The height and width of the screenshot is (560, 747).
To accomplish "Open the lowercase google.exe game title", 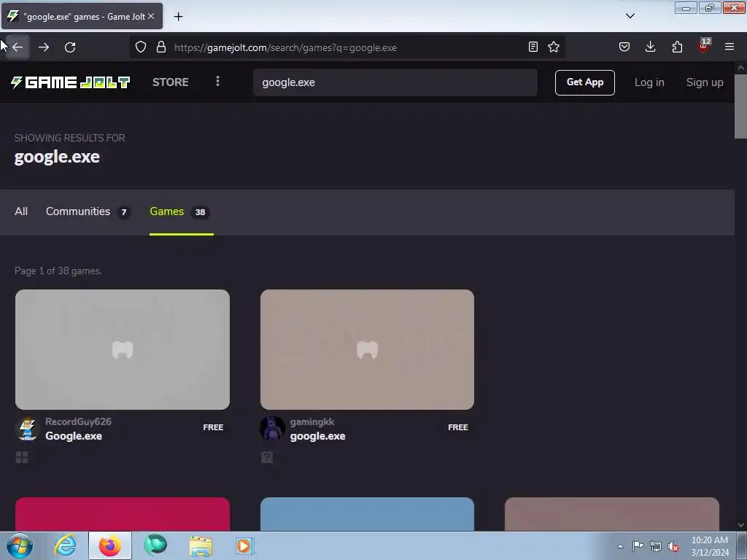I will pos(318,436).
